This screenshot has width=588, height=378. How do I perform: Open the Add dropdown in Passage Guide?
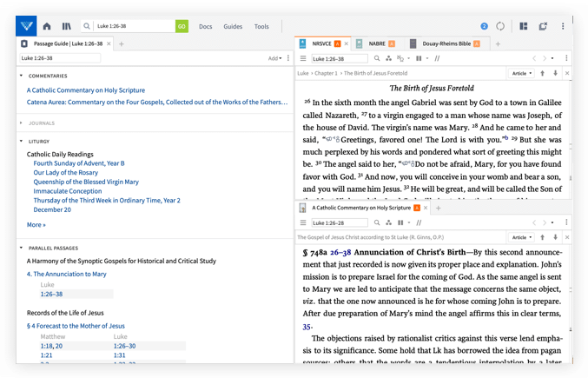click(274, 59)
